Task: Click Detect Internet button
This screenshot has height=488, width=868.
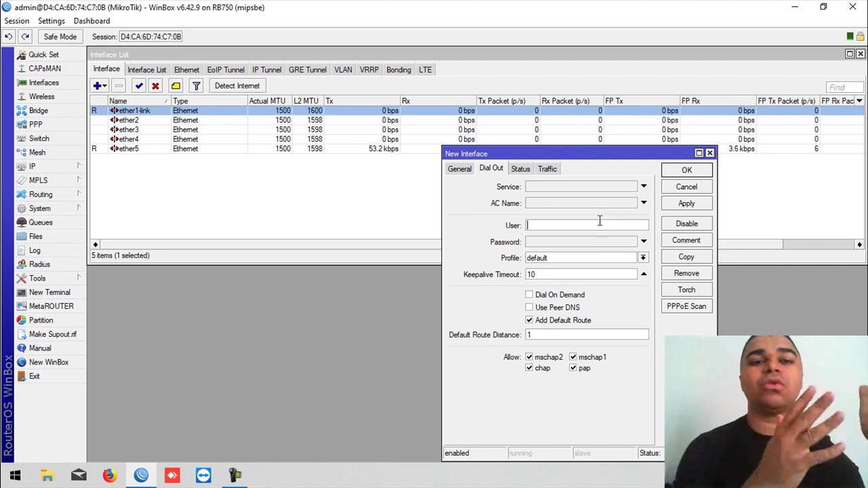Action: [x=237, y=86]
